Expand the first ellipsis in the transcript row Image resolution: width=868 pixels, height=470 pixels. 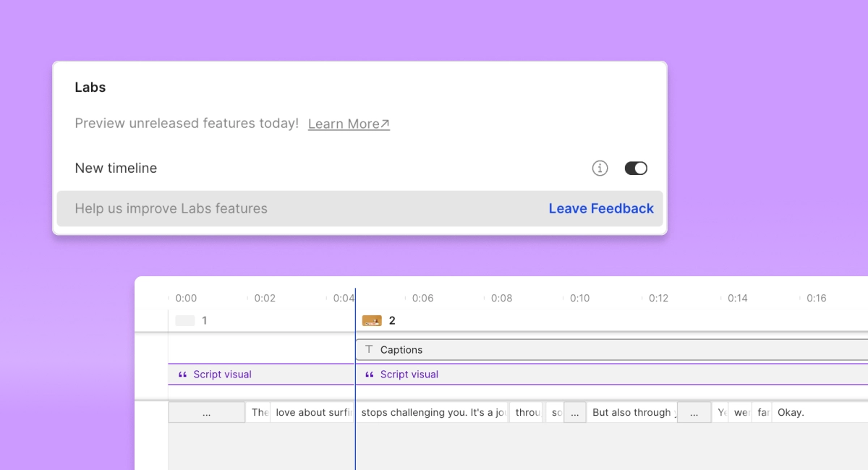click(207, 411)
